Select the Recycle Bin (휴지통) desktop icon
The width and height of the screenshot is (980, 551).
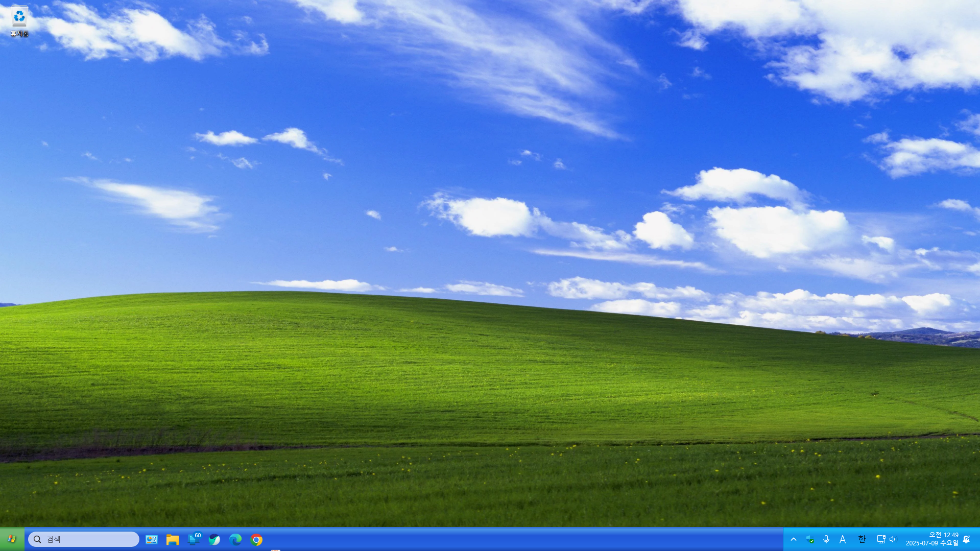pyautogui.click(x=19, y=22)
